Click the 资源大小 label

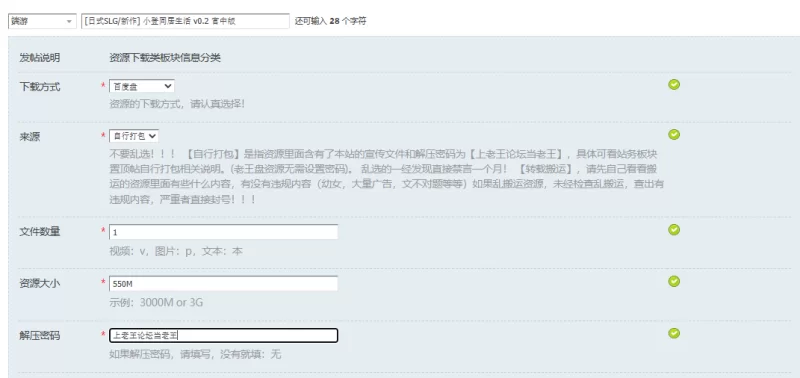click(x=40, y=284)
